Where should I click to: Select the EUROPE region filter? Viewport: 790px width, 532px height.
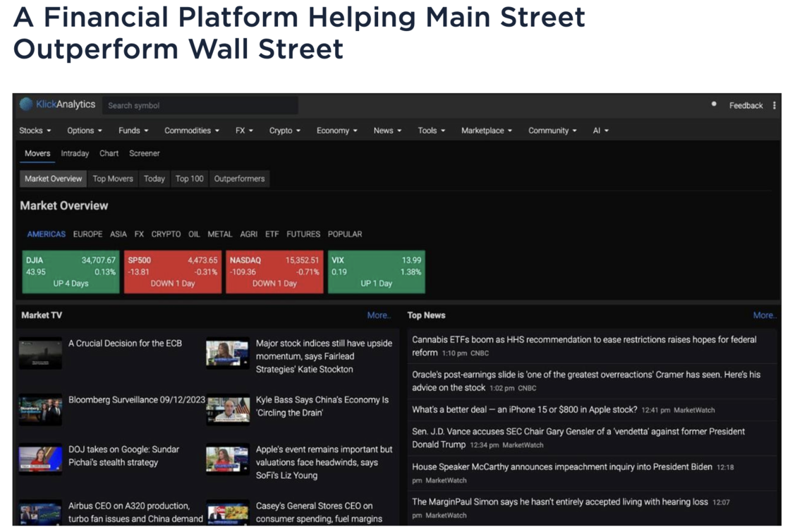87,234
